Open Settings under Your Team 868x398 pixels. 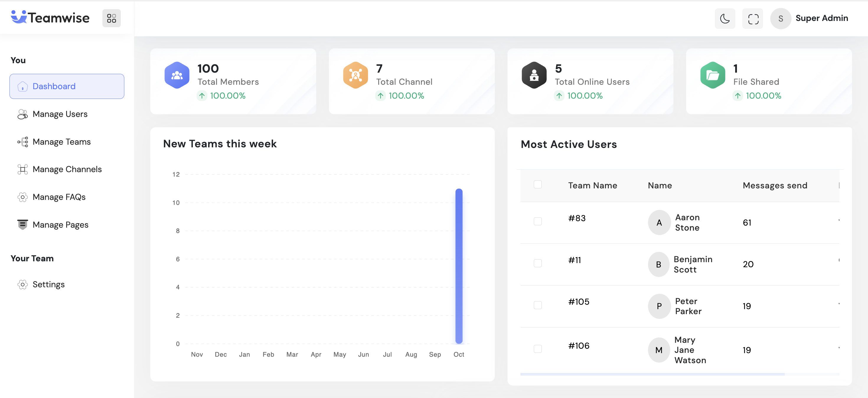tap(48, 284)
